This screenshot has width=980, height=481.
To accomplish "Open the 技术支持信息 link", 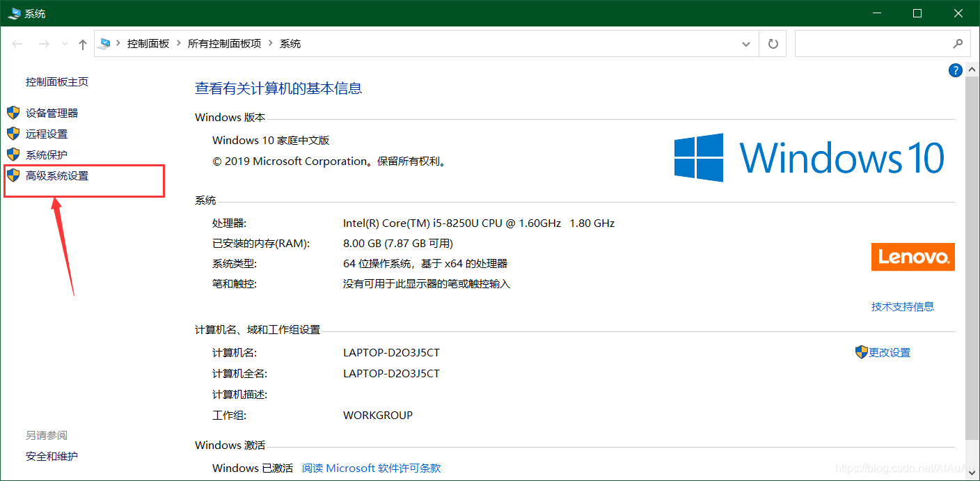I will coord(902,306).
